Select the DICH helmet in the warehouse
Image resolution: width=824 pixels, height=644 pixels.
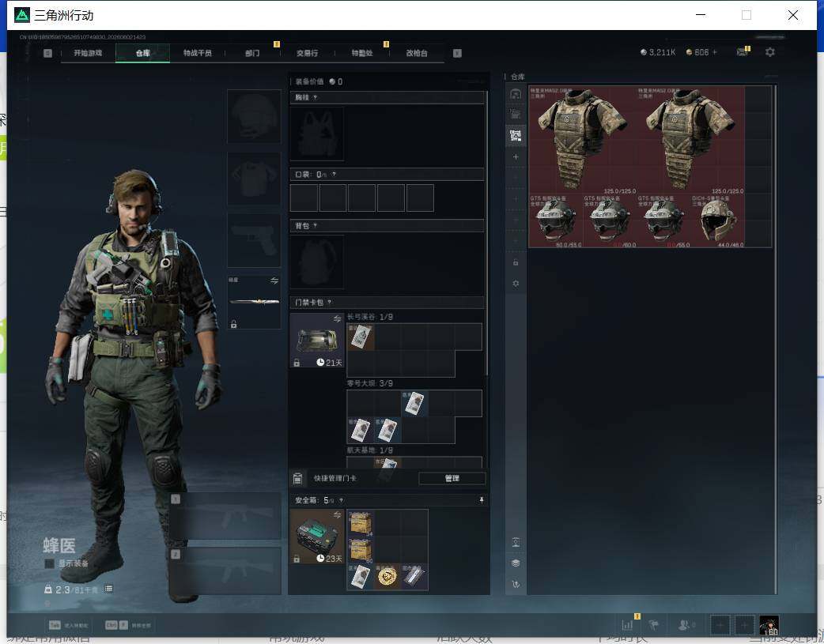tap(717, 220)
